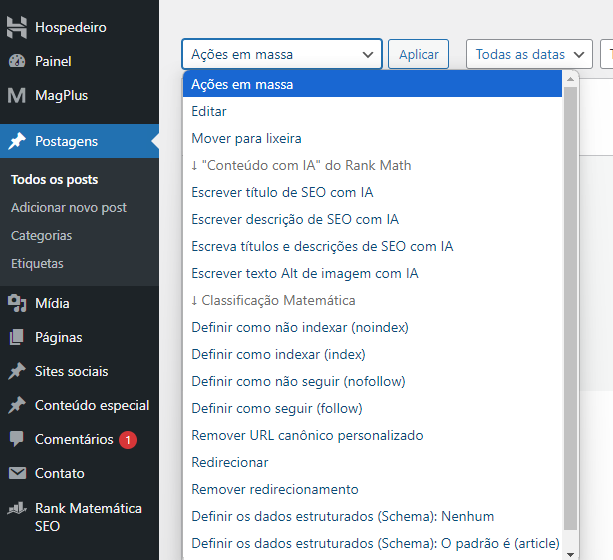Click the Hostinger Hospedeiro sidebar icon
This screenshot has width=613, height=560.
pos(17,27)
